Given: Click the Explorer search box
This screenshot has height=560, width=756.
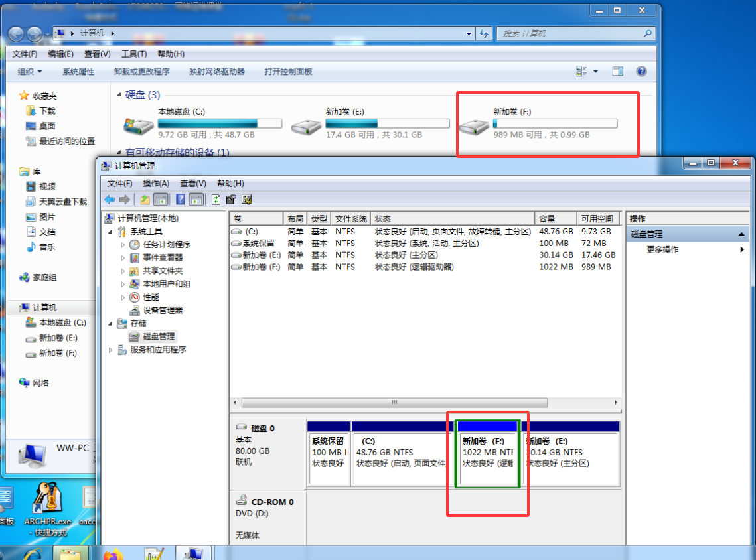Looking at the screenshot, I should tap(571, 33).
